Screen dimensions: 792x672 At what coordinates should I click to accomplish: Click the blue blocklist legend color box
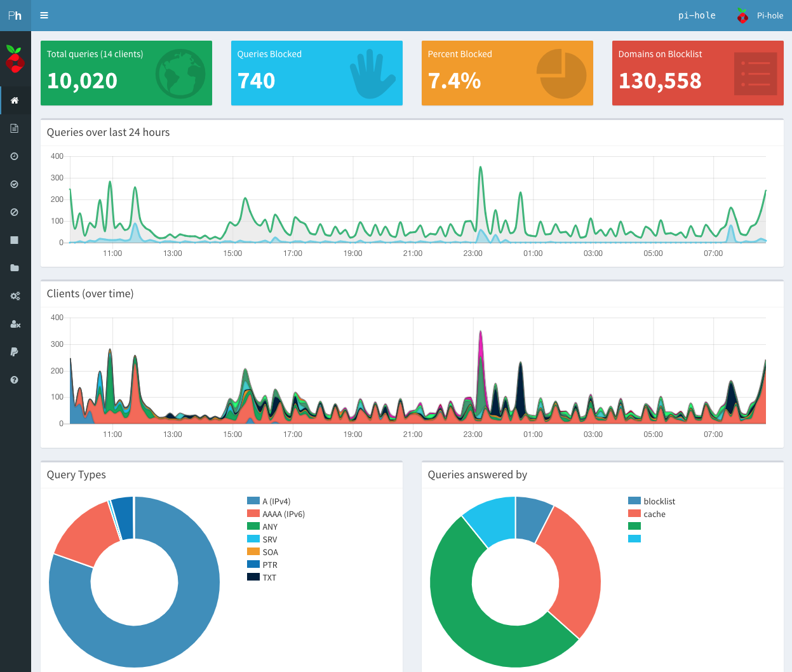coord(634,501)
